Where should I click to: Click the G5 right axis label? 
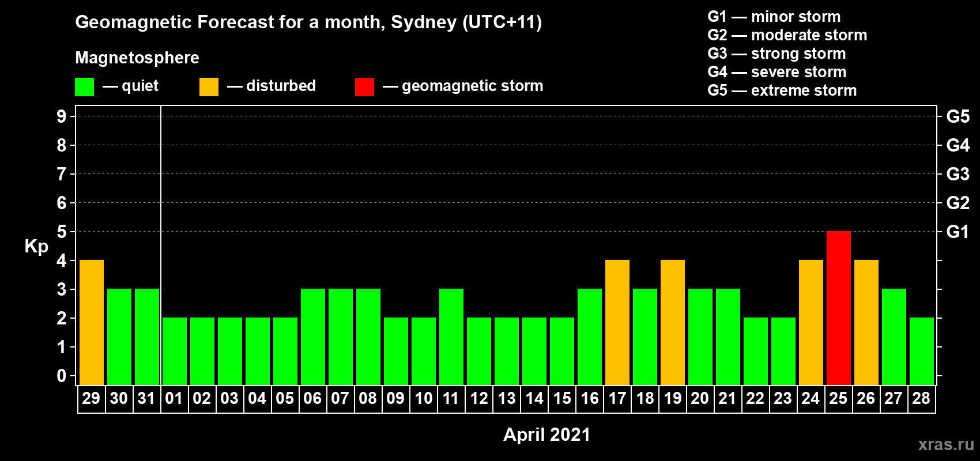(958, 116)
